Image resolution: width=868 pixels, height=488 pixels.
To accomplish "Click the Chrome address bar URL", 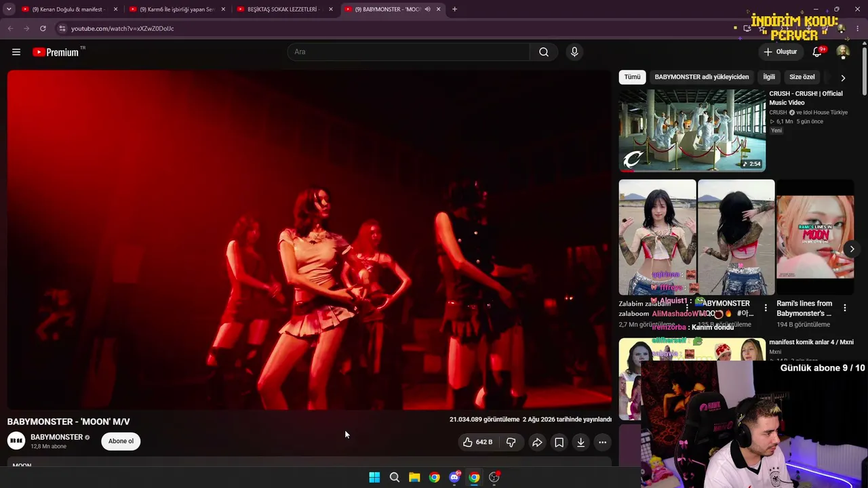I will (x=123, y=28).
